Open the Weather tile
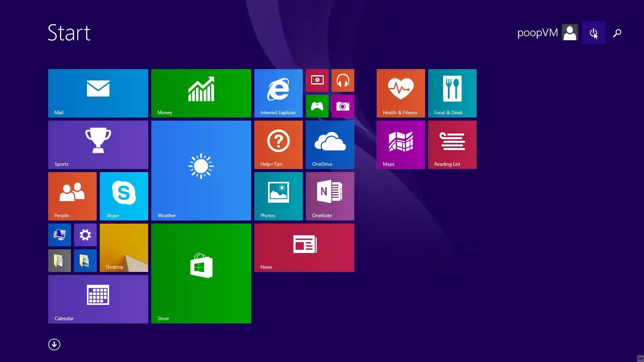The image size is (644, 362). coord(201,171)
